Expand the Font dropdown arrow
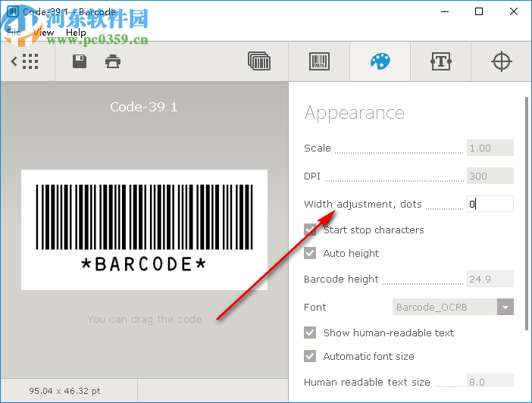Screen dimensions: 532x403 tap(505, 307)
